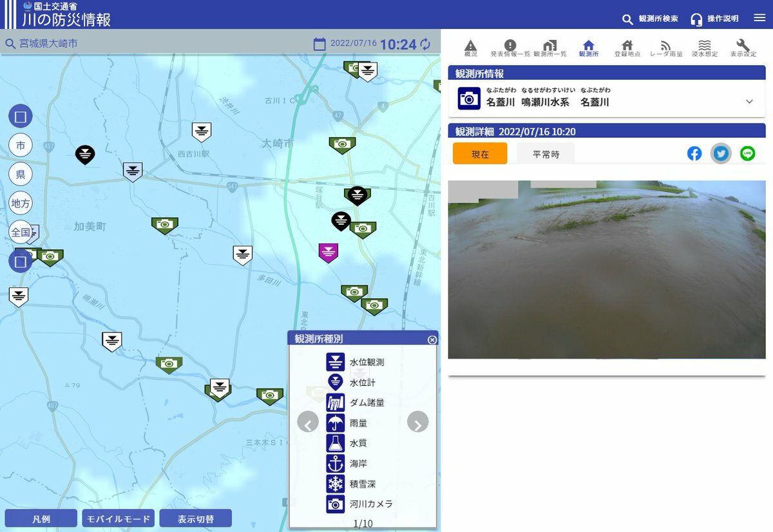Open the calendar date picker icon
The height and width of the screenshot is (532, 773).
(320, 44)
